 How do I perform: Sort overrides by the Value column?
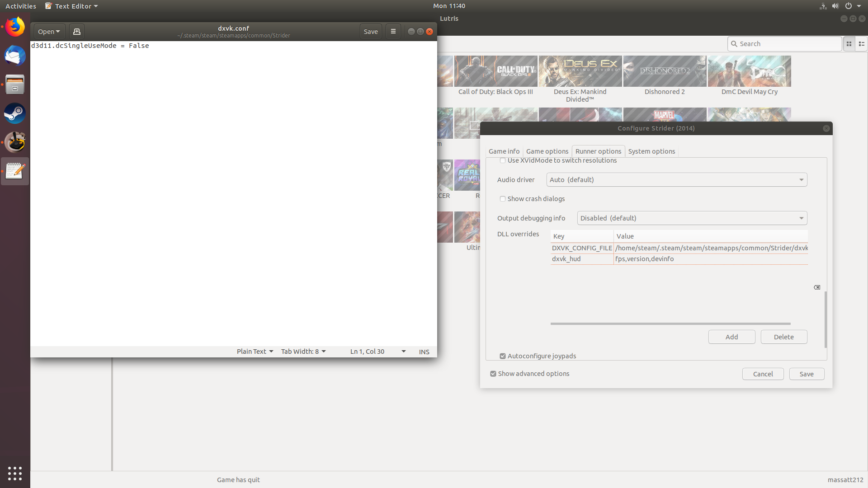coord(711,236)
